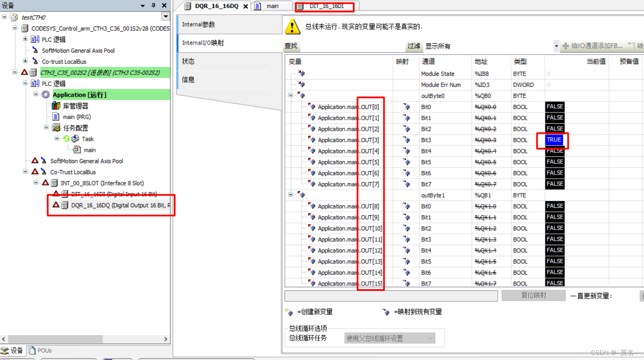Click mapping icon in OUT[8] row
The width and height of the screenshot is (644, 360).
tap(406, 206)
